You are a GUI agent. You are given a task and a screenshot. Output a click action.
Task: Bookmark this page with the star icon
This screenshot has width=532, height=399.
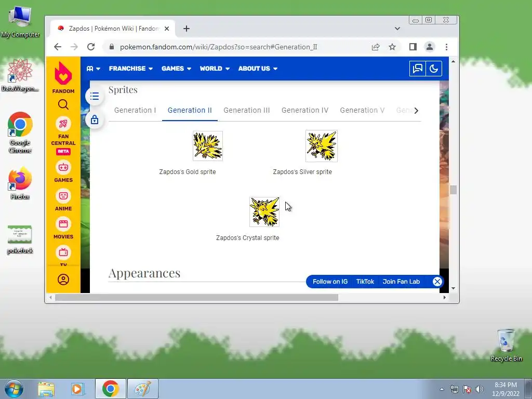[392, 47]
